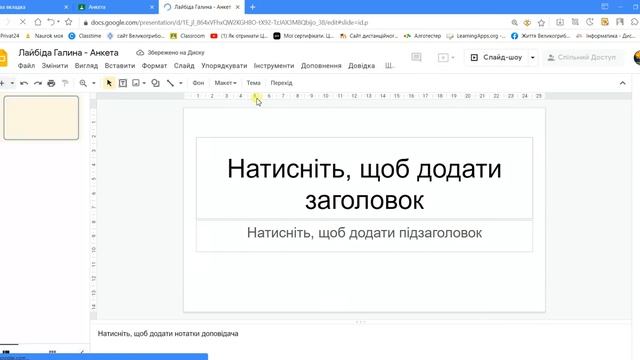Select the text box tool
Viewport: 640px width, 360px height.
click(x=122, y=83)
